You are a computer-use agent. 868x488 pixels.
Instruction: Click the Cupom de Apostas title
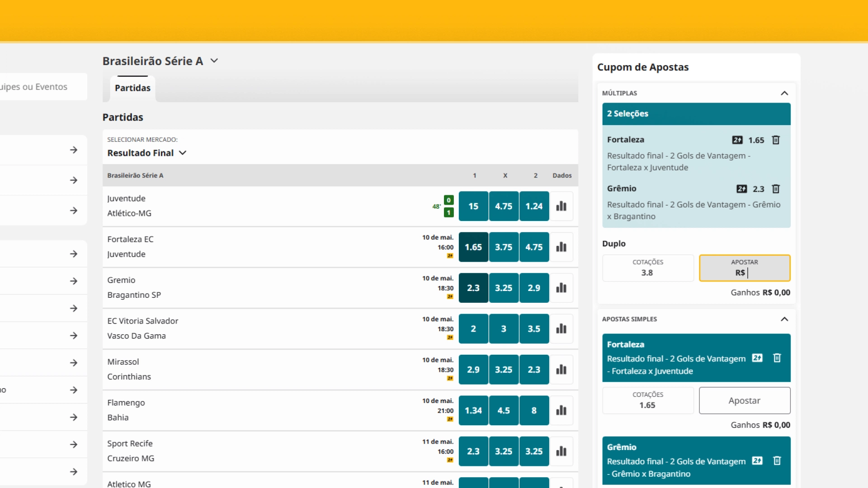pyautogui.click(x=643, y=67)
